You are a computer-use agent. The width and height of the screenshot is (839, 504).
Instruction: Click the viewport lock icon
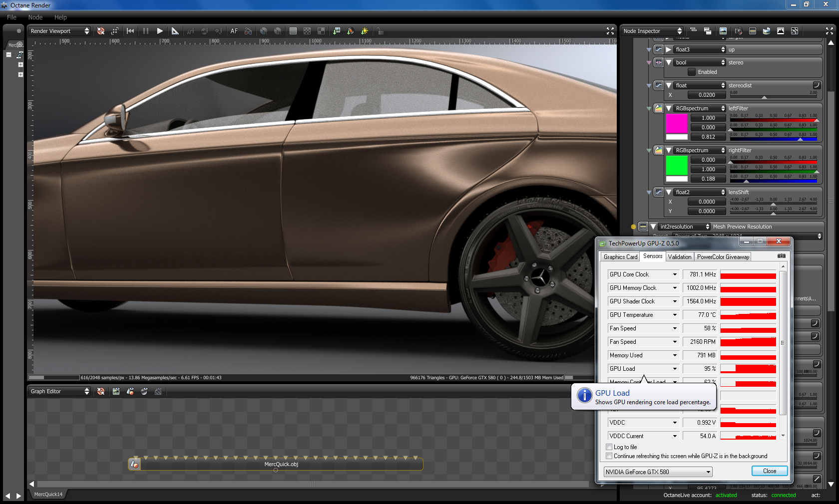point(380,31)
